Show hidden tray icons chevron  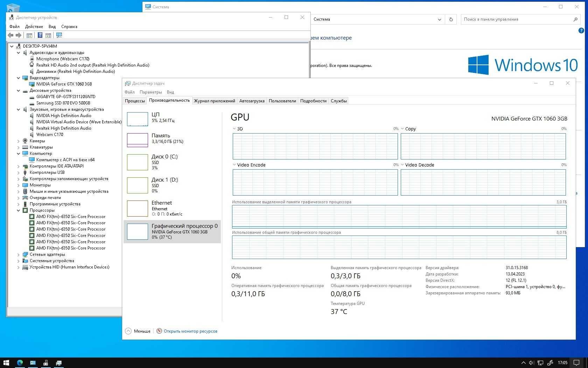[x=523, y=363]
